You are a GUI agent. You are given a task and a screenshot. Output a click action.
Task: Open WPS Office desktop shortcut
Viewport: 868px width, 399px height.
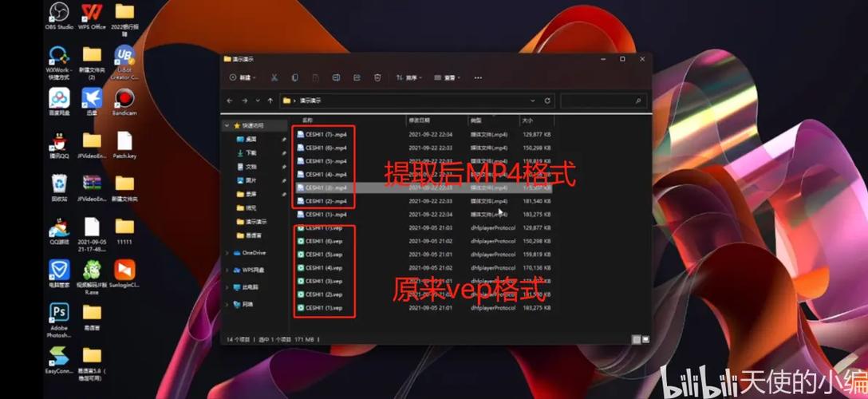(92, 15)
